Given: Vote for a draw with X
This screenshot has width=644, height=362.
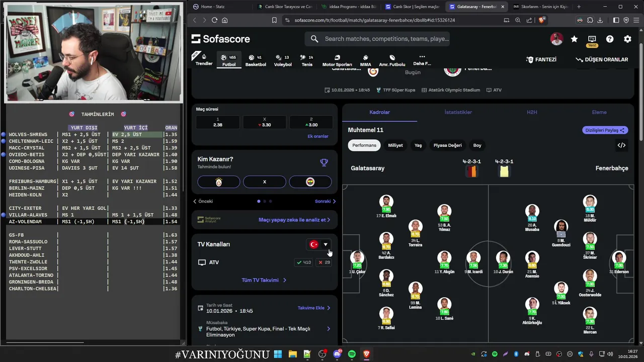Looking at the screenshot, I should (265, 182).
